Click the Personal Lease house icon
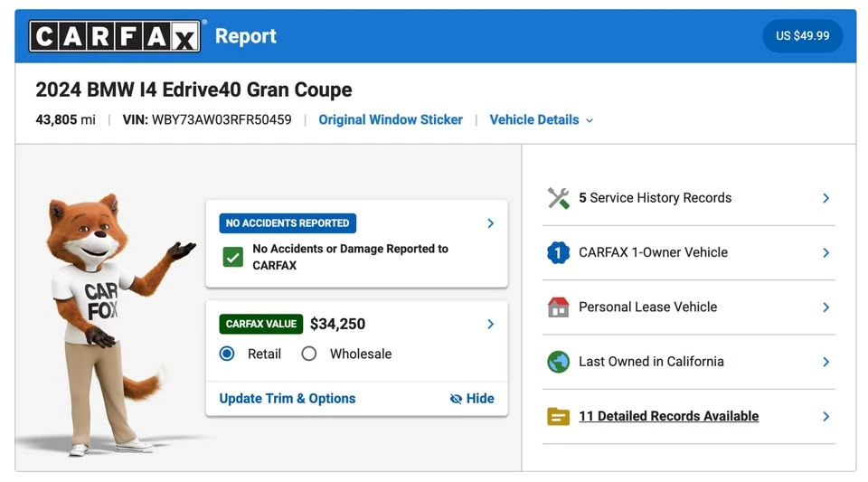 [558, 307]
